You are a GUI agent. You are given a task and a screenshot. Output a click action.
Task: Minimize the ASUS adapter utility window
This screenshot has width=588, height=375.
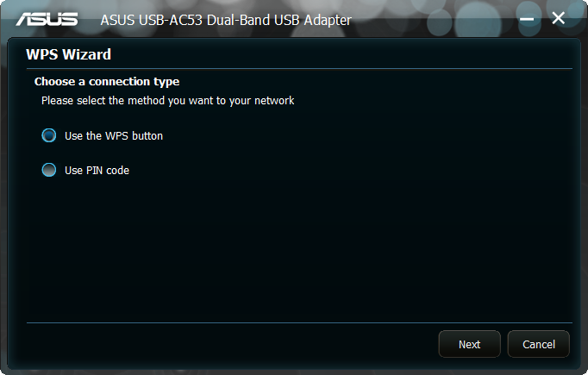click(x=527, y=19)
